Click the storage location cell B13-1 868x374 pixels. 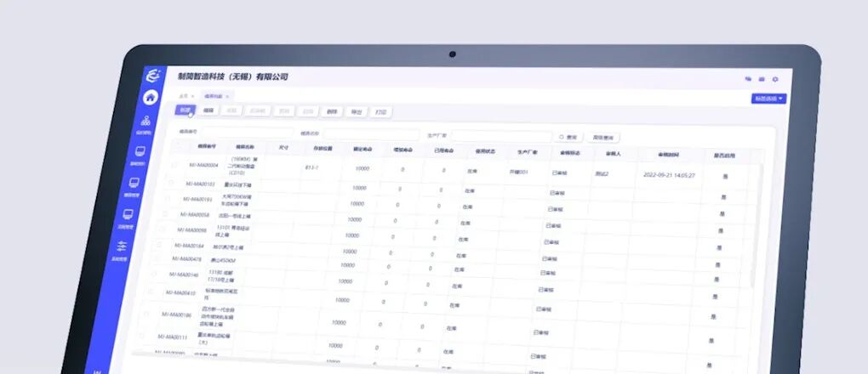(x=311, y=167)
